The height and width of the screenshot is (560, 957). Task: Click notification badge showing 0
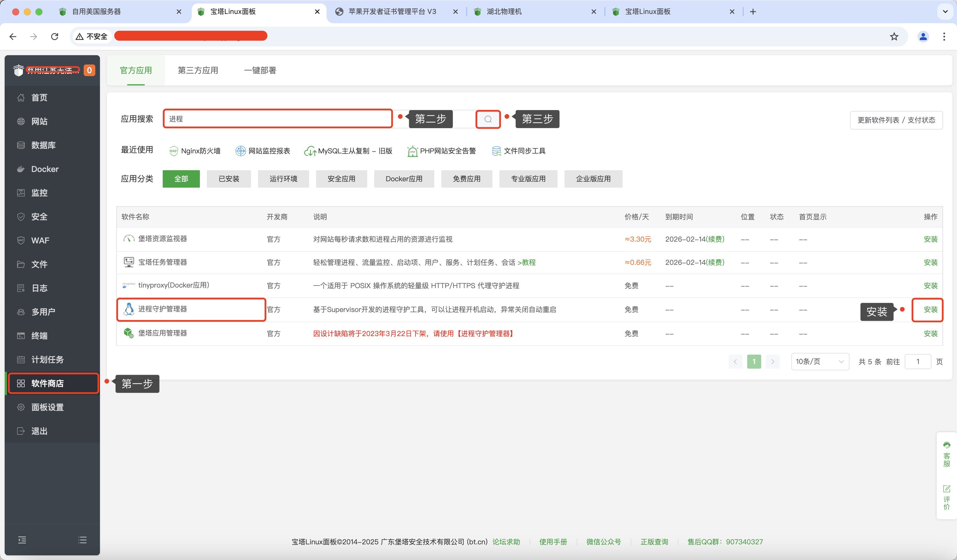[89, 70]
